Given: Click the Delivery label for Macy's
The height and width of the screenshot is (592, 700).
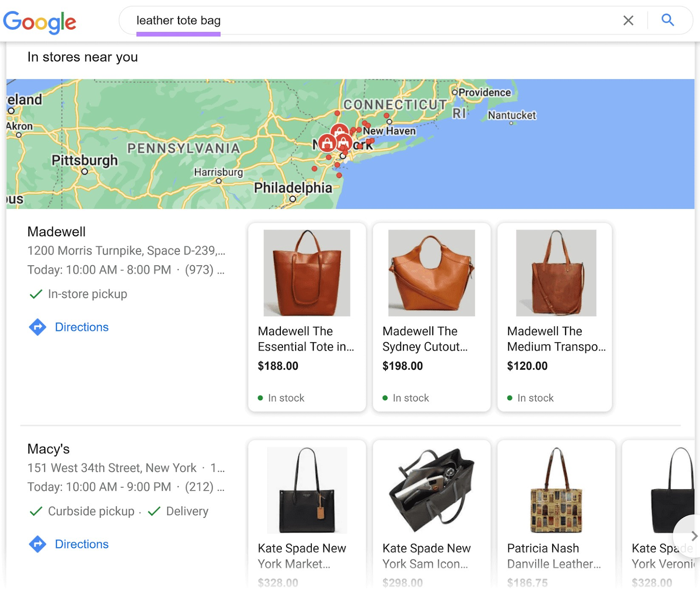Looking at the screenshot, I should [x=187, y=511].
